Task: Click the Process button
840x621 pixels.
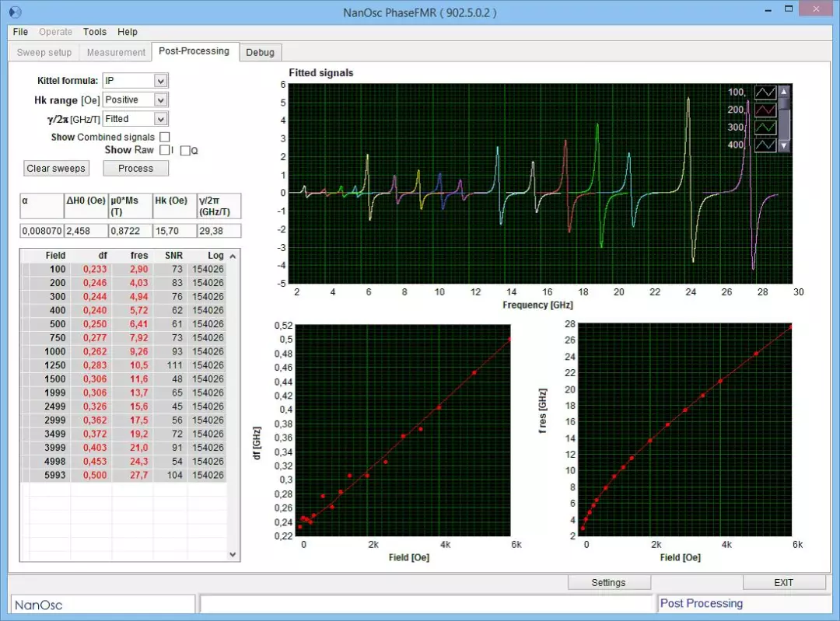Action: [x=135, y=168]
